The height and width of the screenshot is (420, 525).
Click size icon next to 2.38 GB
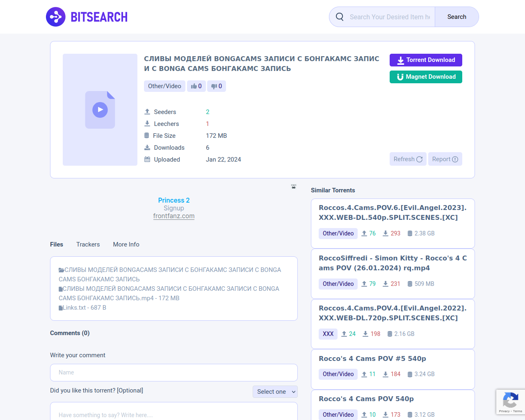tap(410, 233)
